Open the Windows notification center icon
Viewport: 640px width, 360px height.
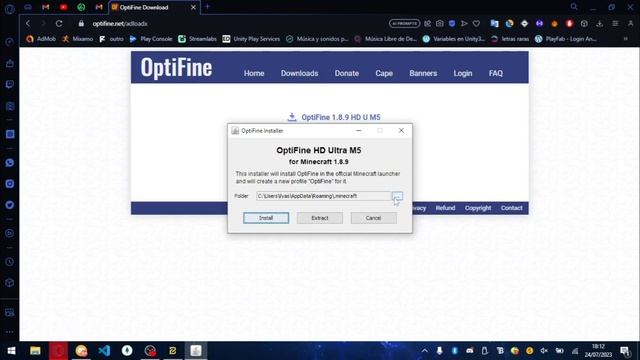[x=625, y=351]
